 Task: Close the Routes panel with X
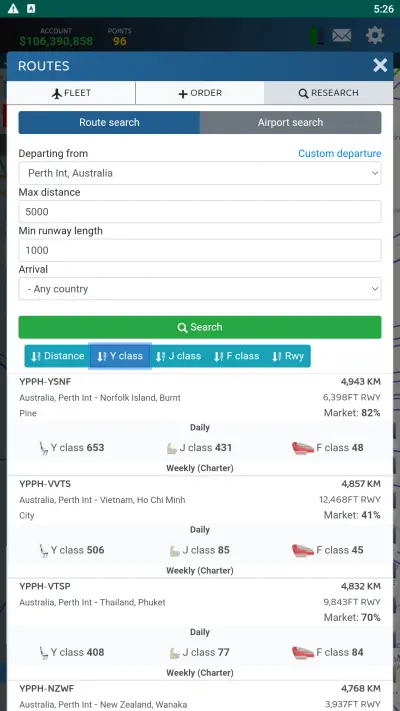point(380,65)
